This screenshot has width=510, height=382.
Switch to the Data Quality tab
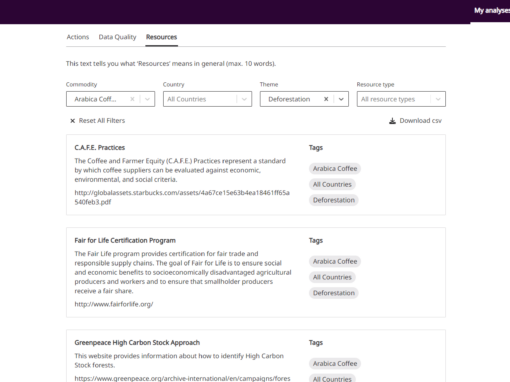coord(117,37)
